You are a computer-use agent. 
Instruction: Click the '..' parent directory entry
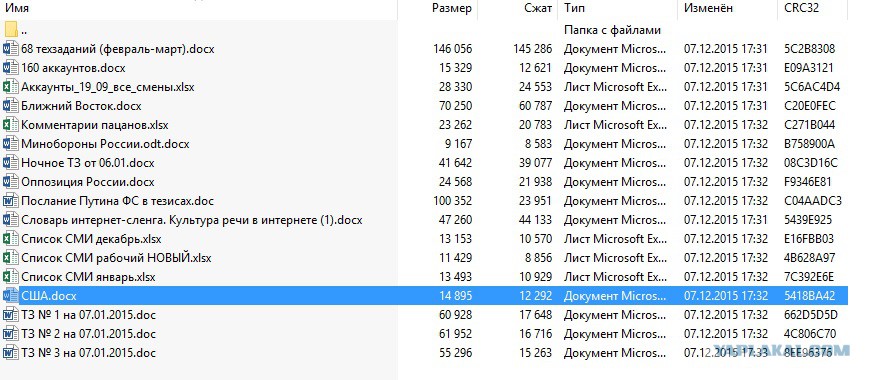click(24, 32)
